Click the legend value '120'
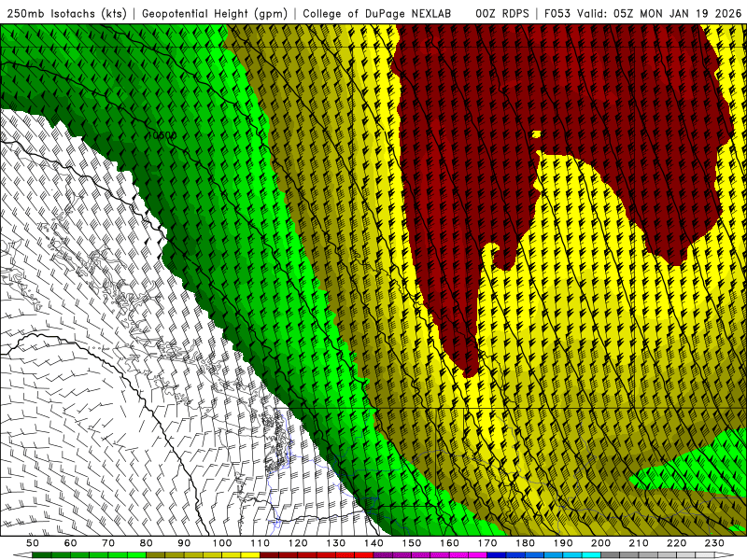The width and height of the screenshot is (747, 560). point(298,543)
